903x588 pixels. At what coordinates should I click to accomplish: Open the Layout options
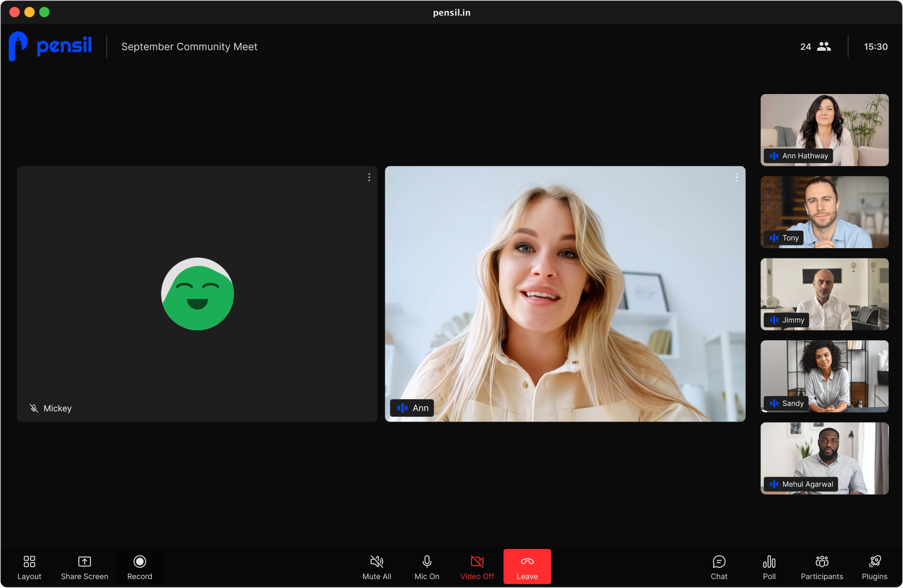29,567
